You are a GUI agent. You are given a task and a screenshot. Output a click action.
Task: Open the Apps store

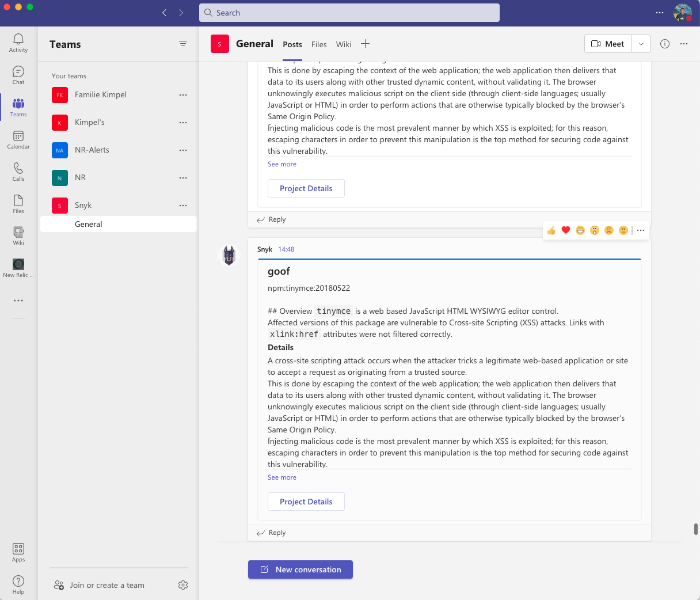coord(18,553)
